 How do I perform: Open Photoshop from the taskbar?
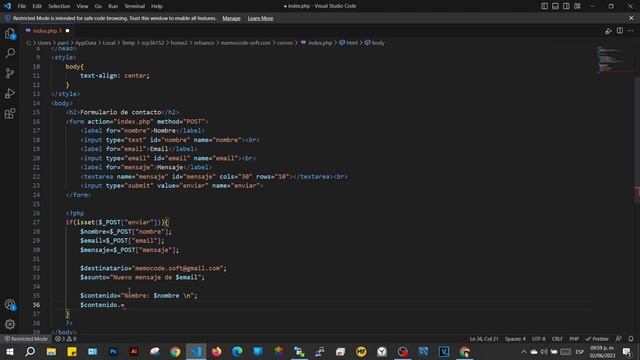tap(113, 351)
